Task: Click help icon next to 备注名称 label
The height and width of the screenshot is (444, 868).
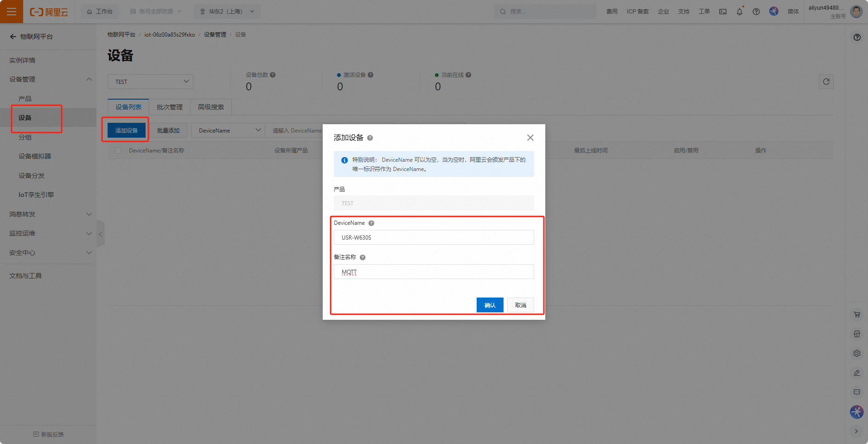Action: tap(363, 258)
